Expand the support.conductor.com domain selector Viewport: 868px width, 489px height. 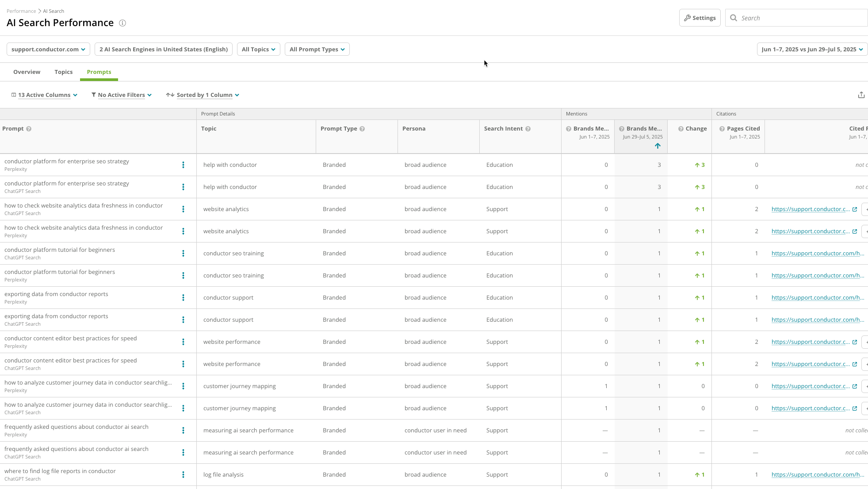tap(48, 49)
